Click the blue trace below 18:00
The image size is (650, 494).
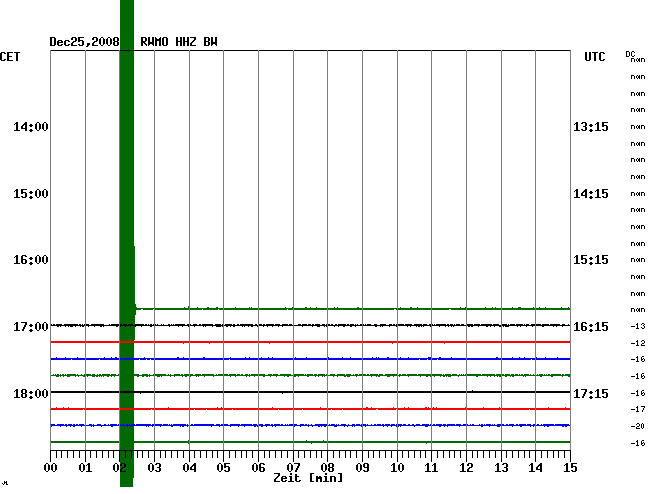click(310, 425)
